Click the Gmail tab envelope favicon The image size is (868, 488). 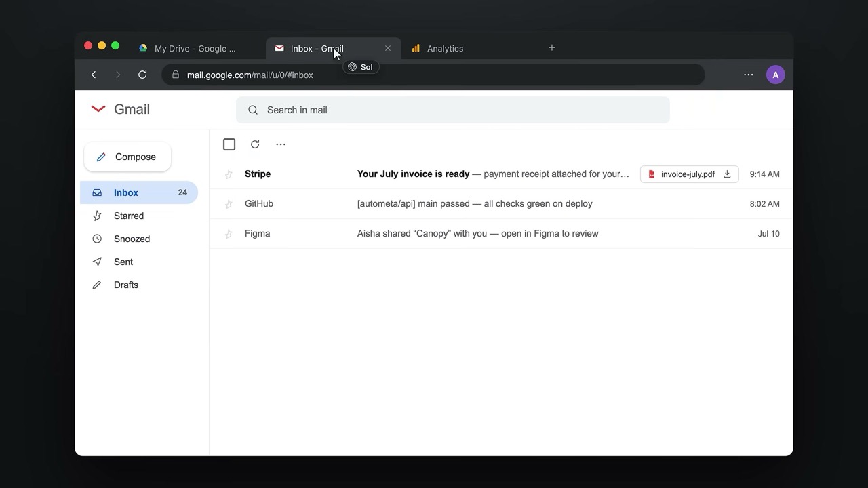pos(279,48)
